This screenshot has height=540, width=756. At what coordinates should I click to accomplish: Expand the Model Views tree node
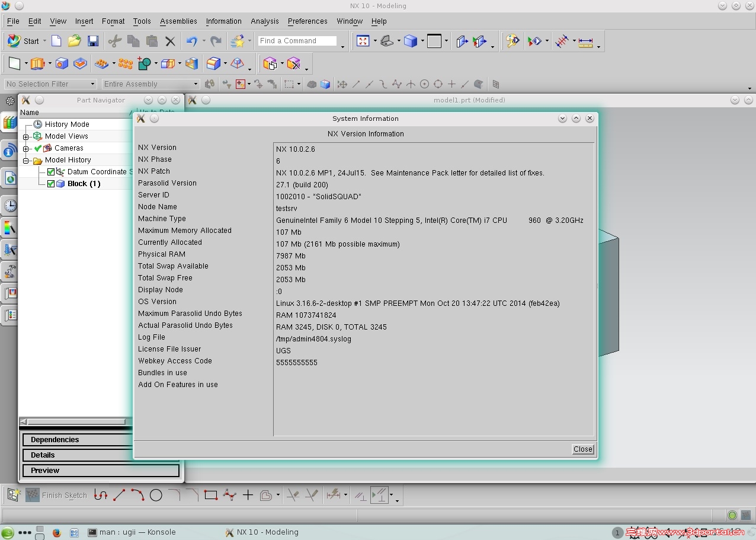pos(25,136)
